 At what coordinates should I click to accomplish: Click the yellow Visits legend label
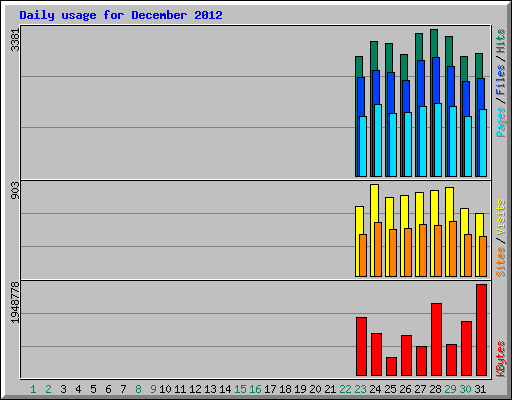point(501,218)
